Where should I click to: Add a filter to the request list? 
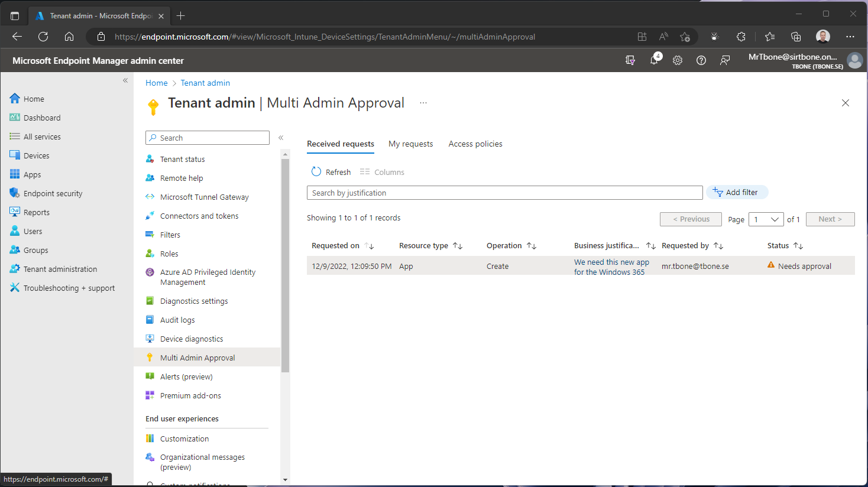[x=737, y=191]
